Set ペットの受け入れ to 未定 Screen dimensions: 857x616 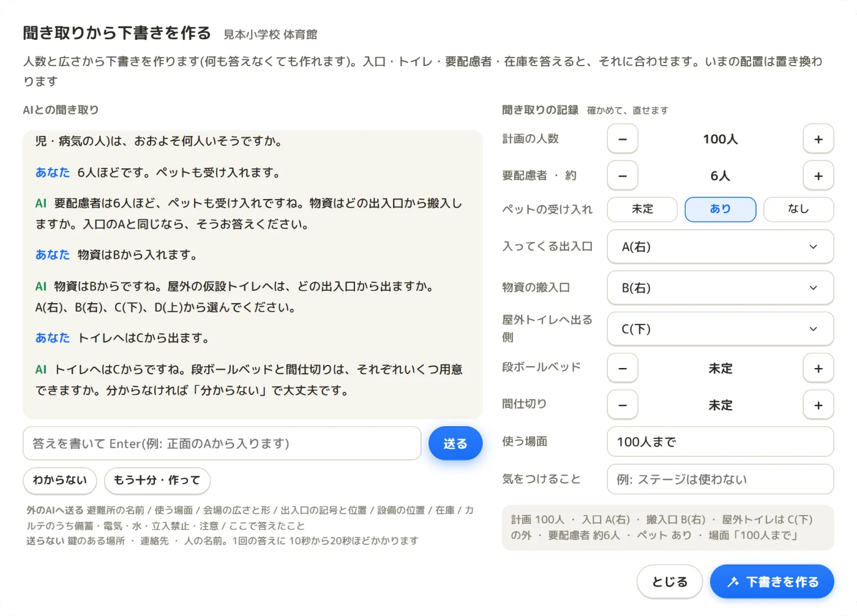point(642,209)
